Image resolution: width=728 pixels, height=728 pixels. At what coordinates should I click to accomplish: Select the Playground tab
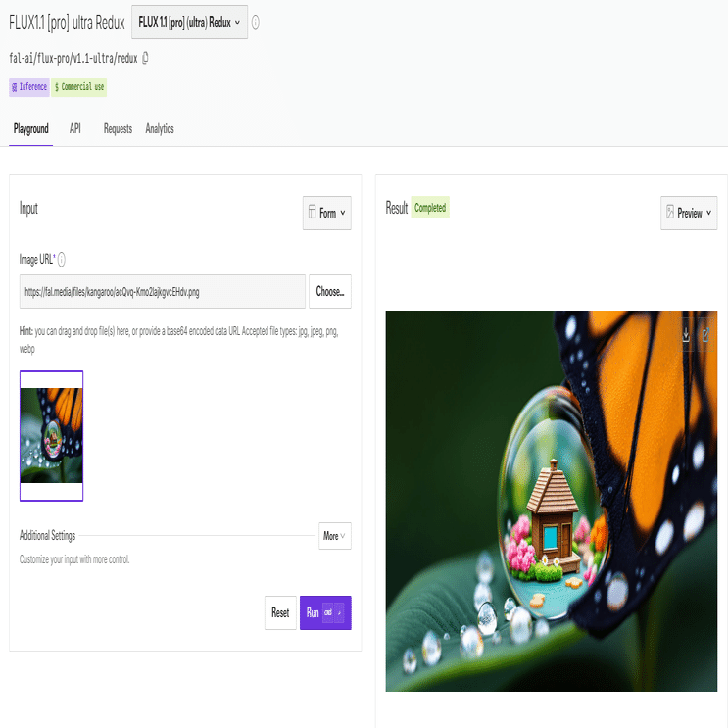[31, 129]
